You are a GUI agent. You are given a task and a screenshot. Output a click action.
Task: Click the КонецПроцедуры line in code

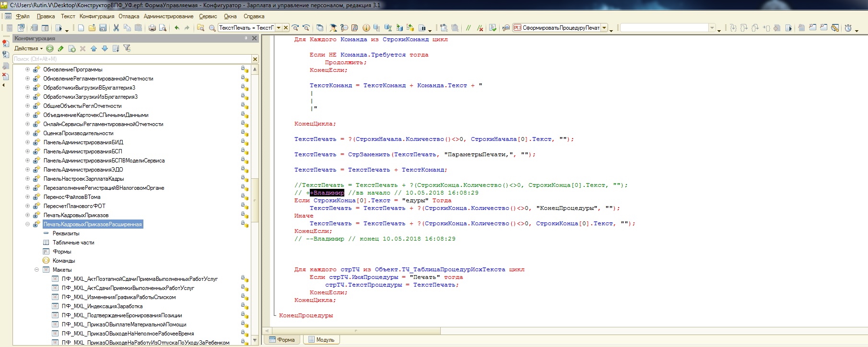click(306, 315)
